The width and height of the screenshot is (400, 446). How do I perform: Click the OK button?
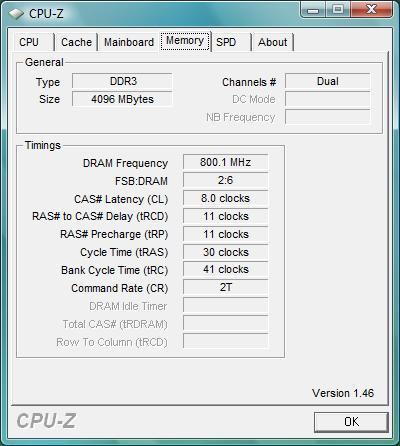(351, 422)
